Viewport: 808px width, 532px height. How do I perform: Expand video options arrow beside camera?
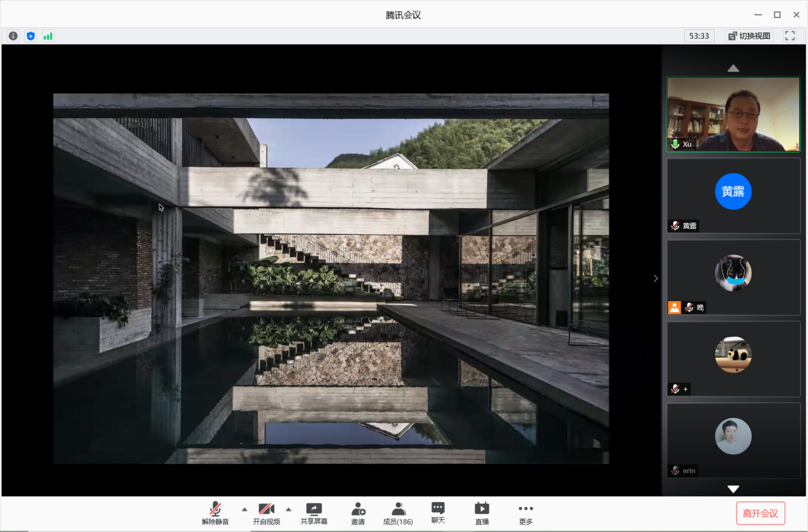tap(289, 509)
